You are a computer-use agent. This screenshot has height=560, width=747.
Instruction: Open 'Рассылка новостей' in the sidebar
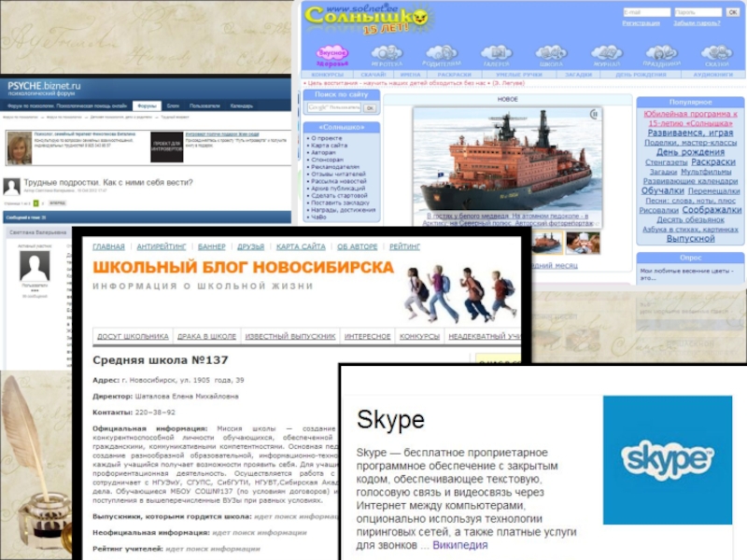click(x=339, y=181)
